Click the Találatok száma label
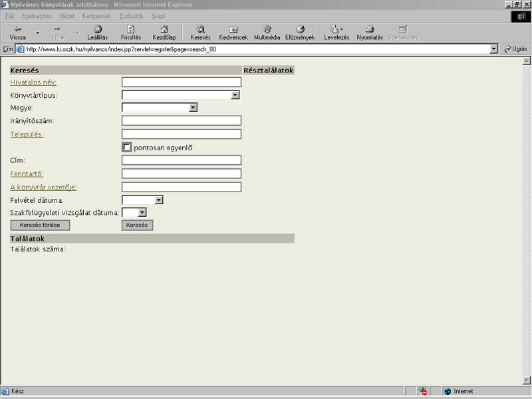Image resolution: width=532 pixels, height=399 pixels. point(37,249)
